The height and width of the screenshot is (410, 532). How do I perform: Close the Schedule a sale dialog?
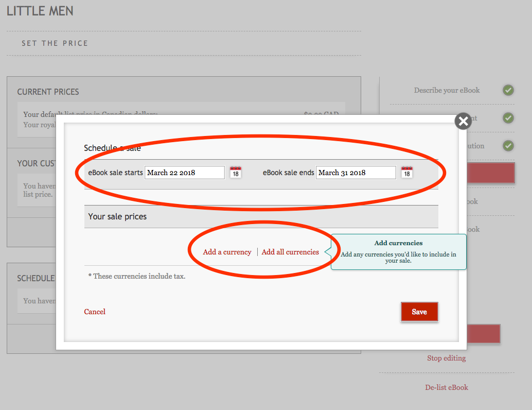[463, 121]
